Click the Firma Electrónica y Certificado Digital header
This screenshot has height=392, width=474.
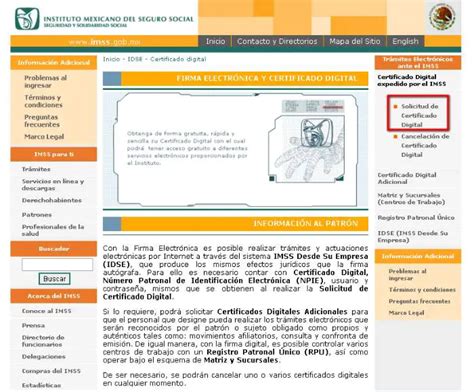(x=235, y=79)
